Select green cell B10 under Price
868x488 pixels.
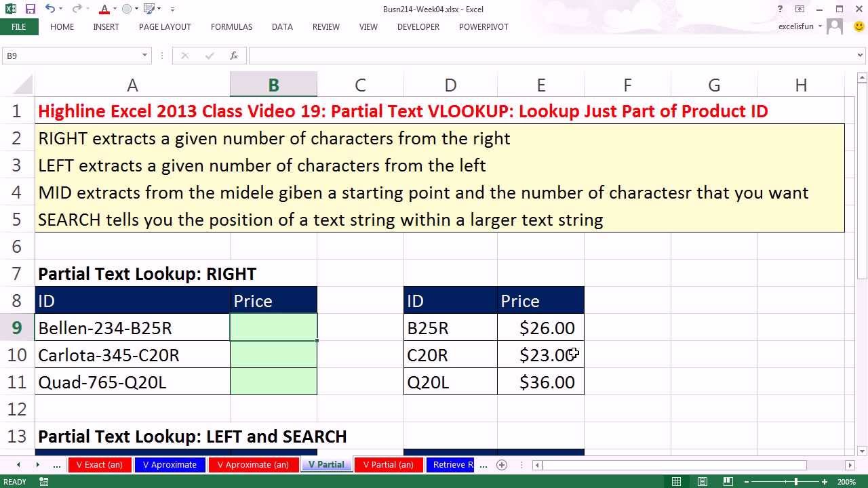pos(273,355)
